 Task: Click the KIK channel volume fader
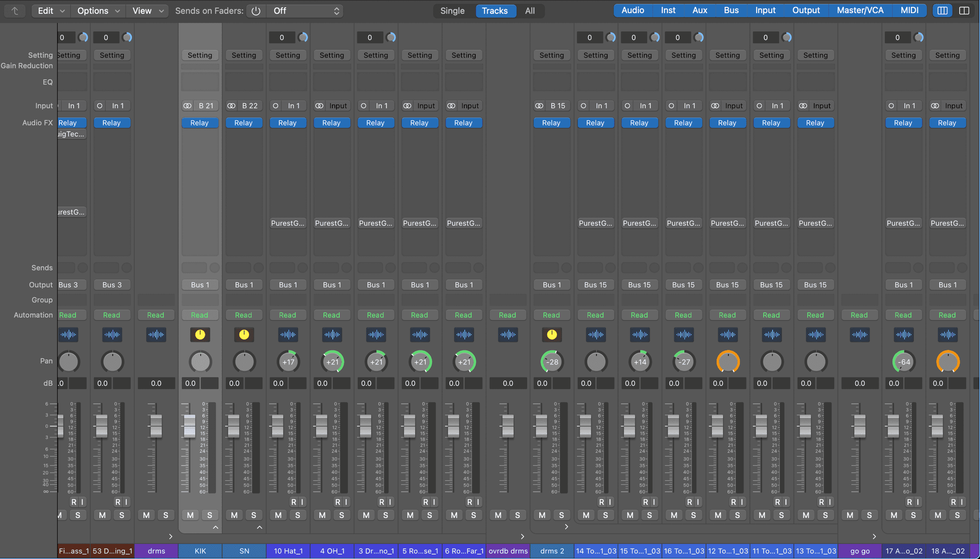click(190, 426)
